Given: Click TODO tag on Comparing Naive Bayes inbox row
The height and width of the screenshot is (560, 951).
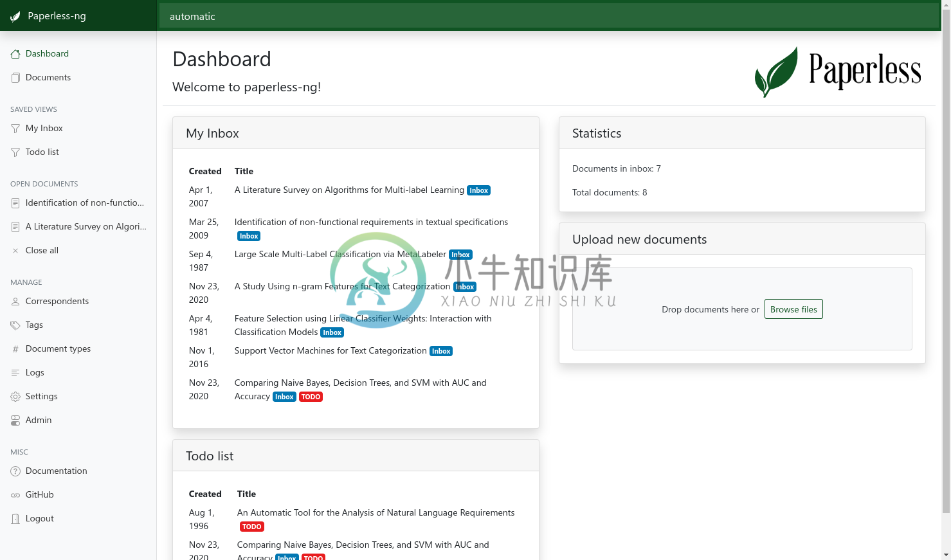Looking at the screenshot, I should click(x=311, y=397).
